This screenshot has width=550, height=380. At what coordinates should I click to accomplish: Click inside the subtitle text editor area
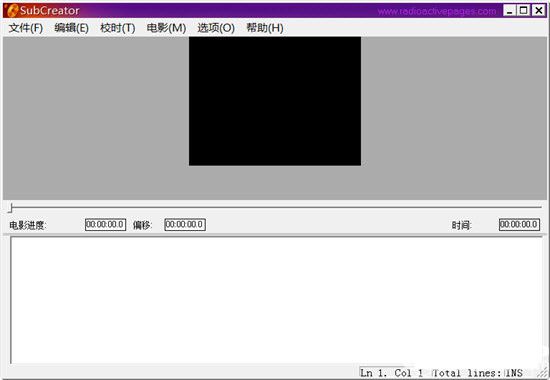click(276, 300)
